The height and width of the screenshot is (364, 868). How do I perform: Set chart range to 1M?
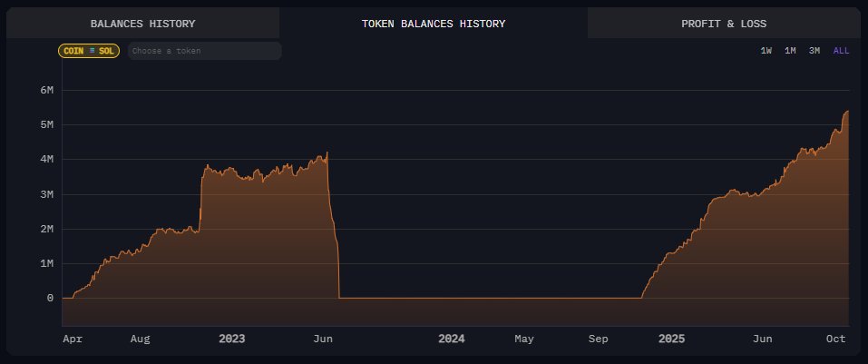point(790,51)
